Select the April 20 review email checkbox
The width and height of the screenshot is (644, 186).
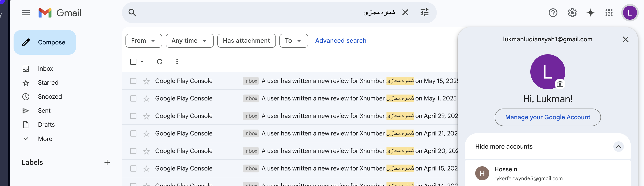(133, 151)
